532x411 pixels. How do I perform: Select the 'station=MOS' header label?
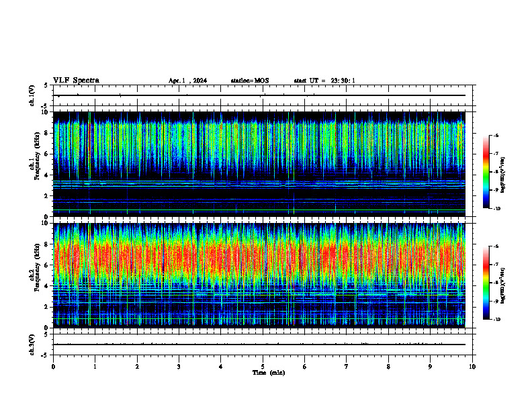click(250, 81)
